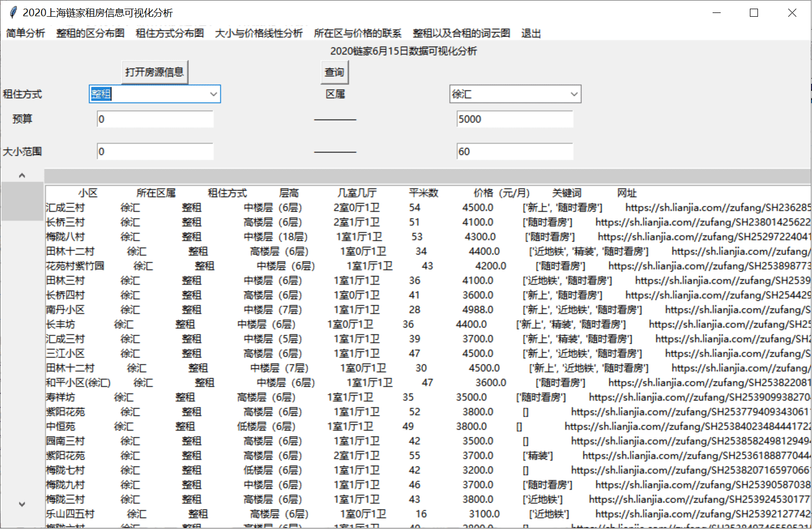
Task: Click the maximum 大小范围 field showing 60
Action: (514, 152)
